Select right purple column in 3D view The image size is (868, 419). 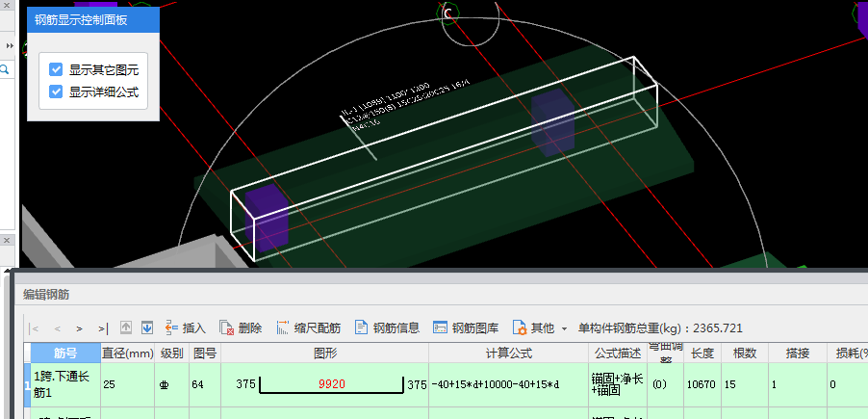[552, 123]
